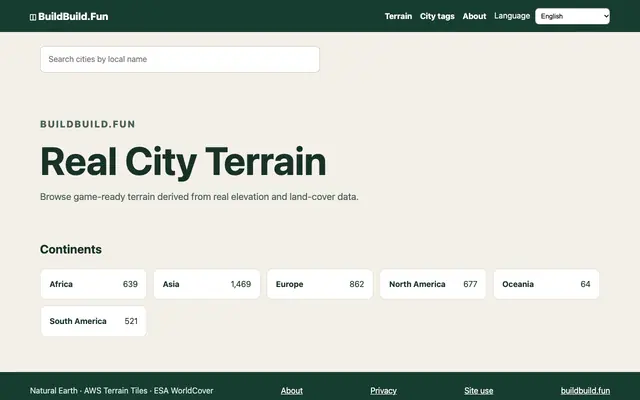
Task: Open the Privacy footer link
Action: 383,391
